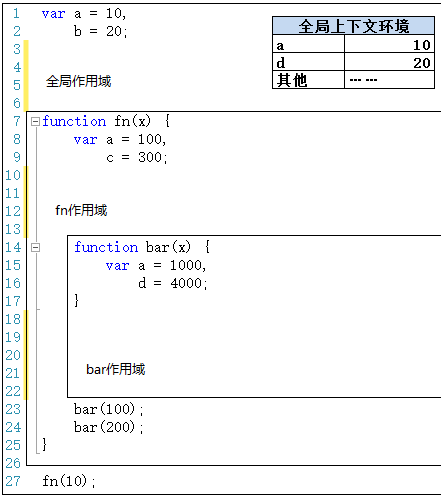Click the code line 'var a = 100,'

[120, 139]
